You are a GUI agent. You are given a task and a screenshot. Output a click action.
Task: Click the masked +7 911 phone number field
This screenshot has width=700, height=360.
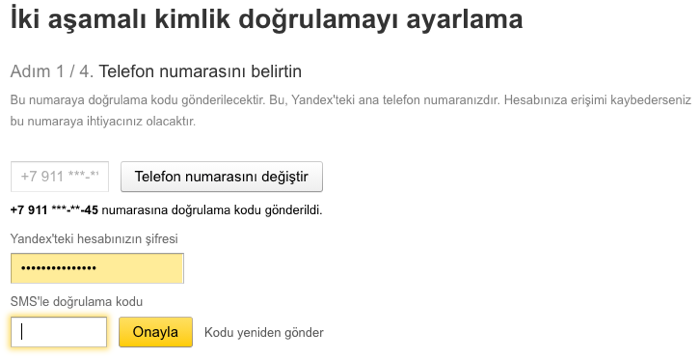[x=59, y=176]
